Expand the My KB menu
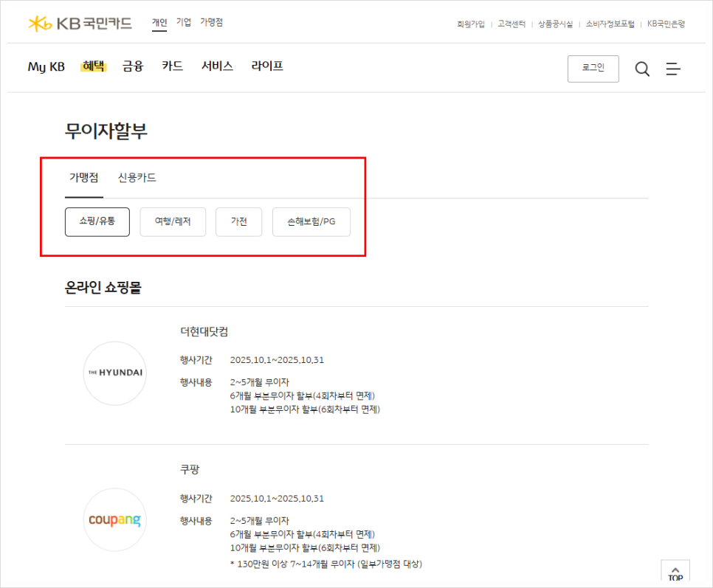713x588 pixels. point(46,66)
